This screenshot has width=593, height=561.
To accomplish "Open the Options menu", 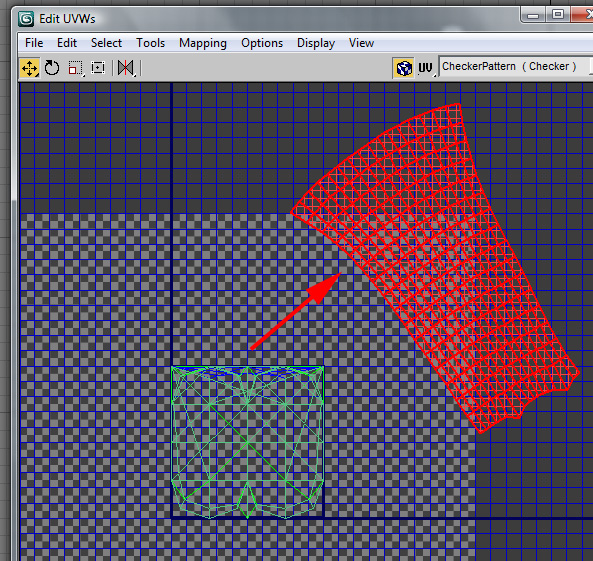I will coord(262,43).
